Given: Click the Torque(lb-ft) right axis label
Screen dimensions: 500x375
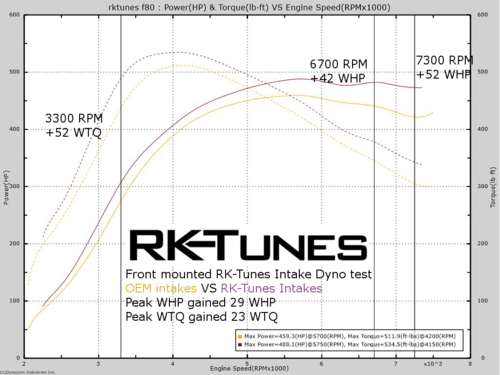Looking at the screenshot, I should pyautogui.click(x=493, y=187).
